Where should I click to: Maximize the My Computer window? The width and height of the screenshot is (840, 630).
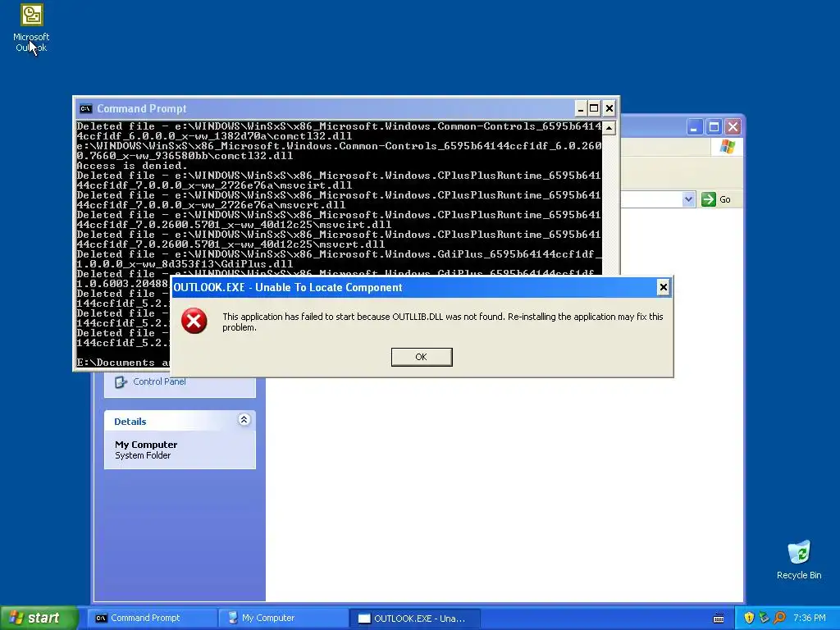pos(714,127)
